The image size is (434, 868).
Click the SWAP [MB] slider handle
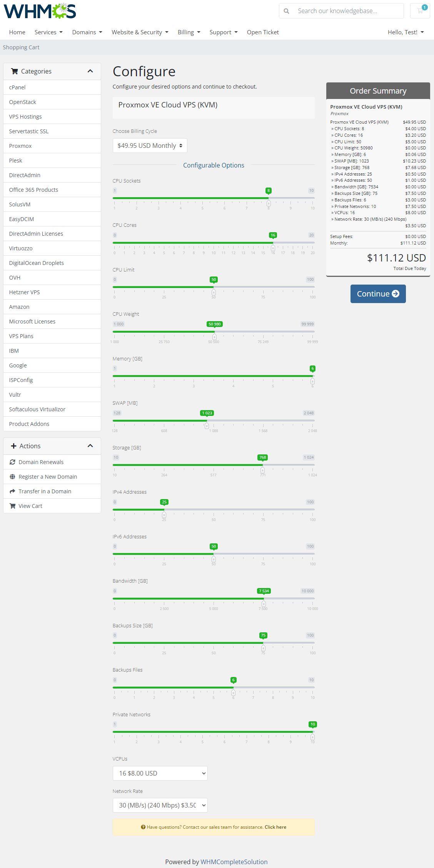207,426
